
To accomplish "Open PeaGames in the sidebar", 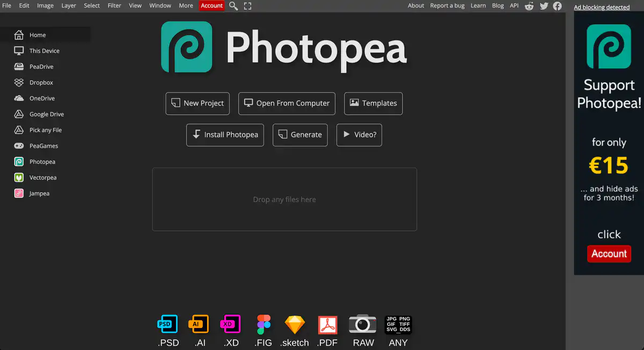I will click(x=45, y=146).
